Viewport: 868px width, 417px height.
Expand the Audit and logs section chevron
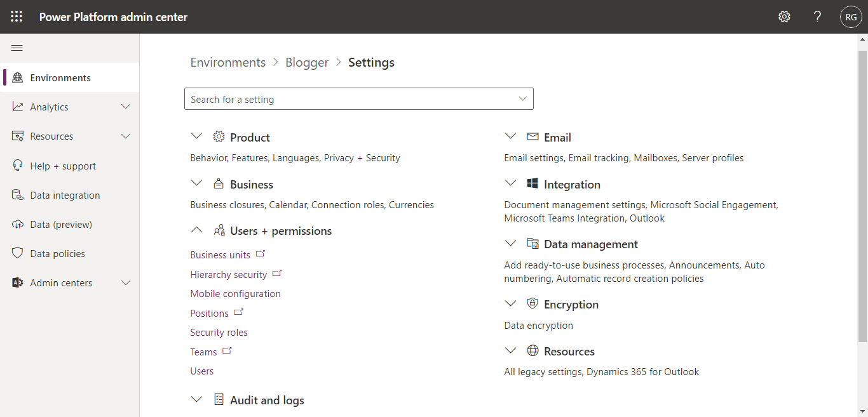[196, 399]
